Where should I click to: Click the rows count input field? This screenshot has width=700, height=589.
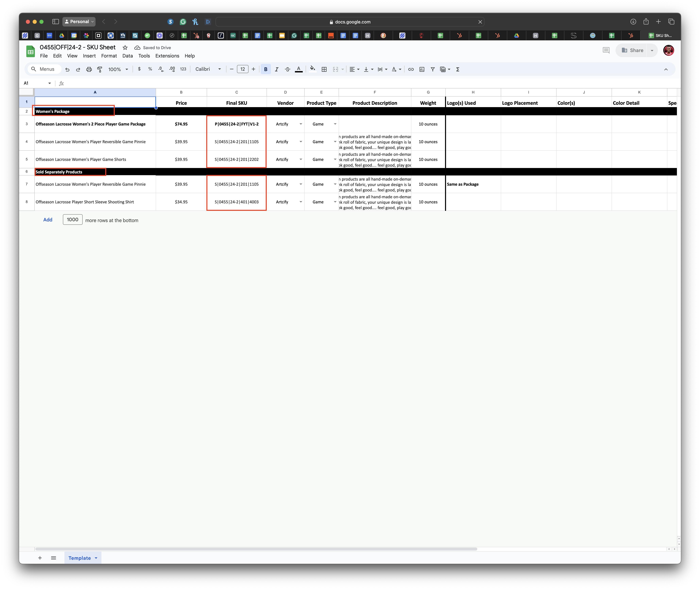[x=72, y=220]
